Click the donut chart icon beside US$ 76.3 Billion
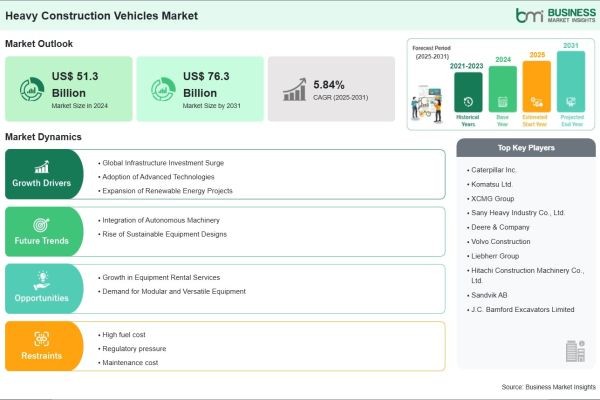The image size is (600, 400). click(163, 89)
